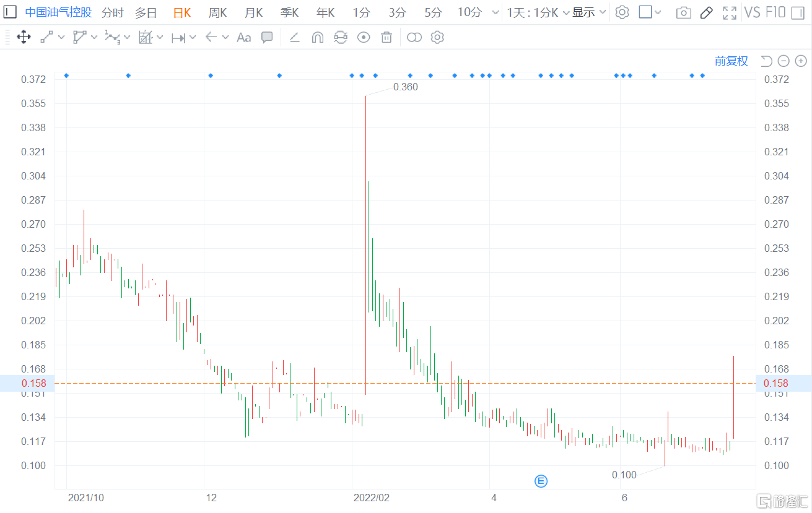Switch to the 分时 chart tab
Screen dimensions: 812x513
[x=112, y=12]
